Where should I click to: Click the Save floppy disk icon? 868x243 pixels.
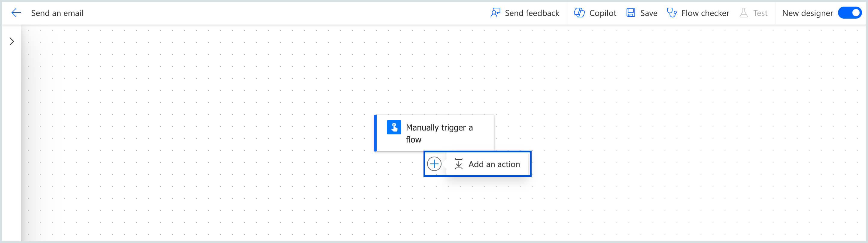coord(630,13)
